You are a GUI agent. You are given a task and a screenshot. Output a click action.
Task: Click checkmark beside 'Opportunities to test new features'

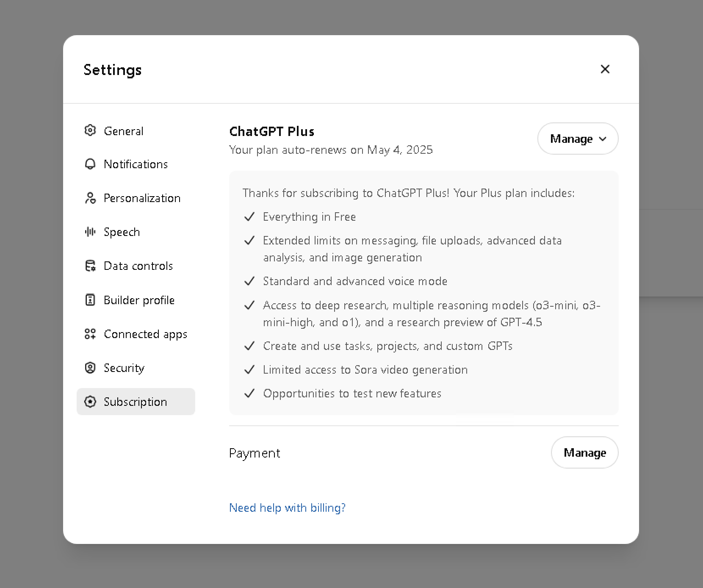(x=249, y=394)
